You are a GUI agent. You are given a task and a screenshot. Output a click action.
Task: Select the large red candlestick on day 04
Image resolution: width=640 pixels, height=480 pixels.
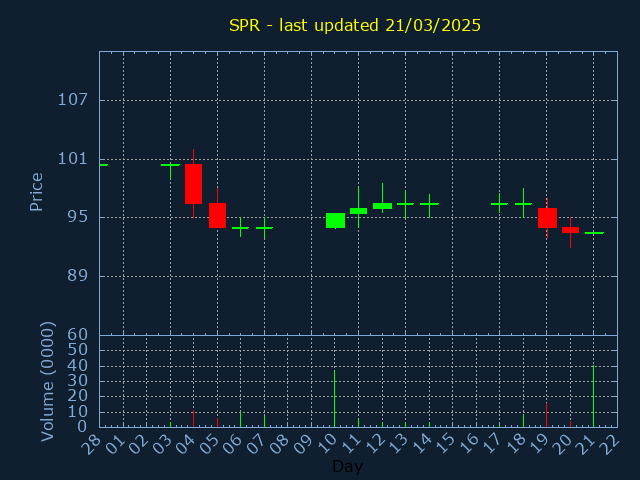193,184
